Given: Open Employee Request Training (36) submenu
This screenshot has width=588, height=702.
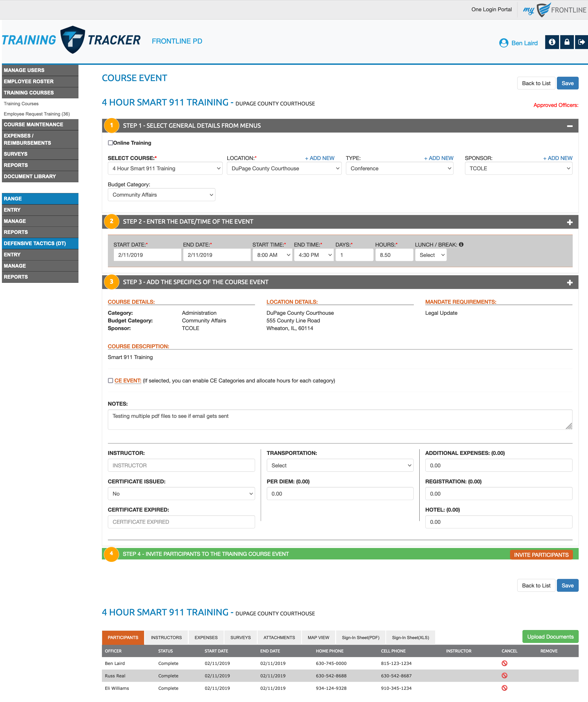Looking at the screenshot, I should click(37, 114).
